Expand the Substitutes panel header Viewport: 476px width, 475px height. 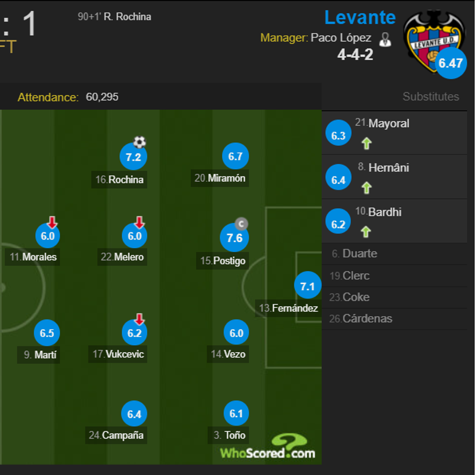(430, 97)
